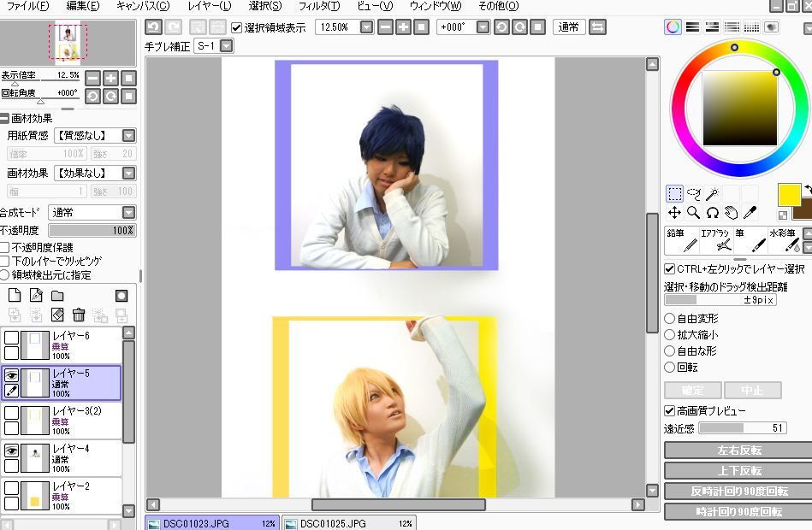Image resolution: width=812 pixels, height=530 pixels.
Task: Click the 時計回り90度回転 button
Action: tap(738, 511)
